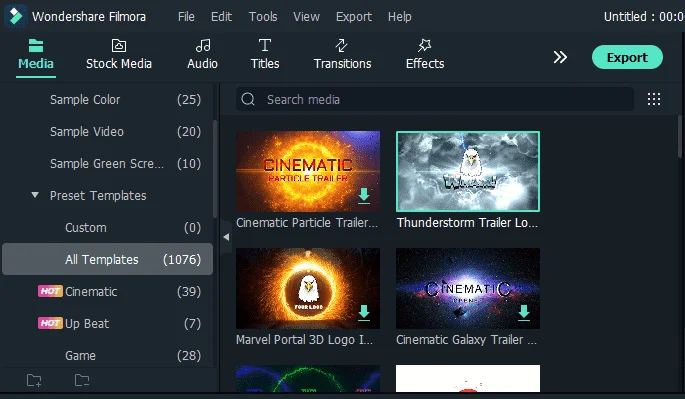Select the Custom templates category
This screenshot has width=685, height=399.
107,227
